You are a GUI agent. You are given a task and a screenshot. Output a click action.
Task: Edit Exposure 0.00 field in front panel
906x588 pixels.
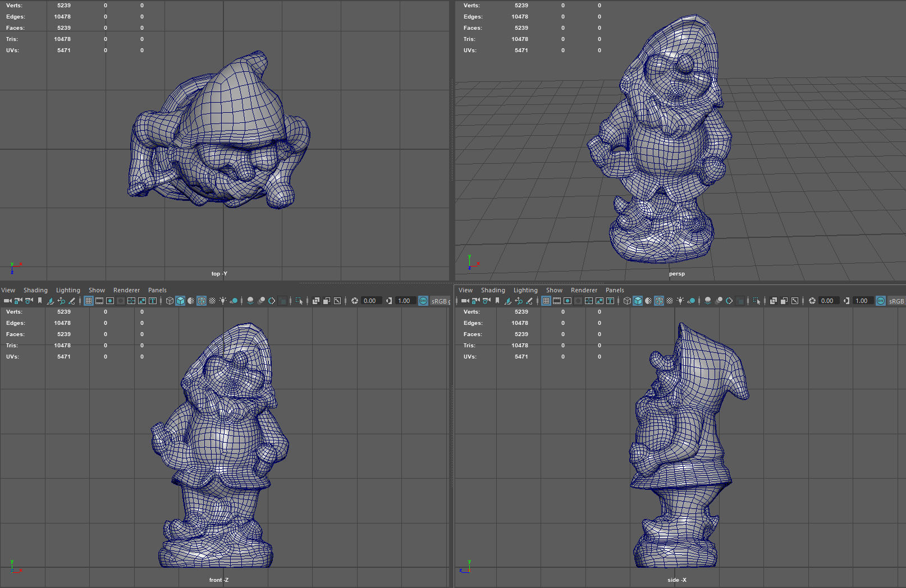[x=371, y=301]
